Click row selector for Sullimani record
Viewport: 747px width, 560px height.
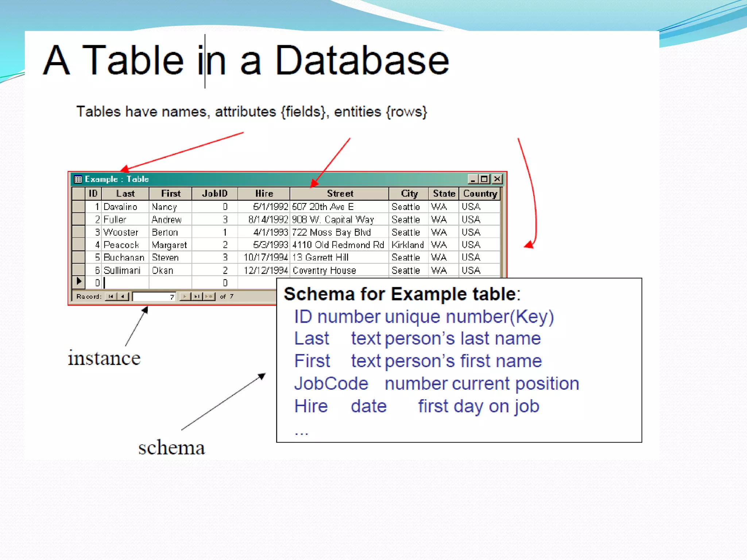click(x=78, y=270)
